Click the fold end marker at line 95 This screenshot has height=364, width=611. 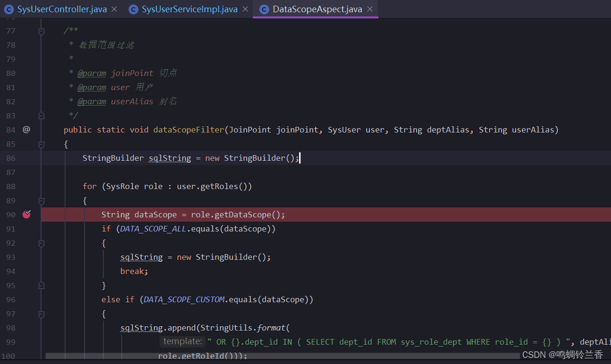tap(42, 285)
